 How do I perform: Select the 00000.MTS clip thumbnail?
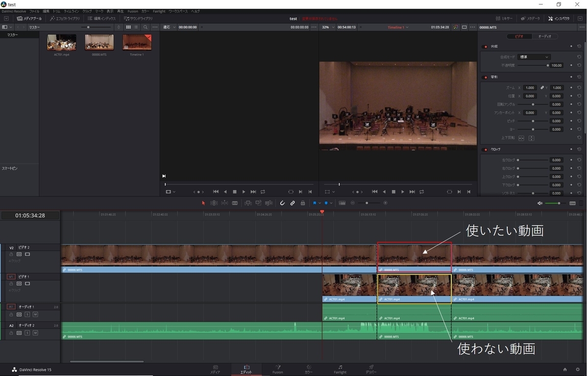click(x=99, y=43)
